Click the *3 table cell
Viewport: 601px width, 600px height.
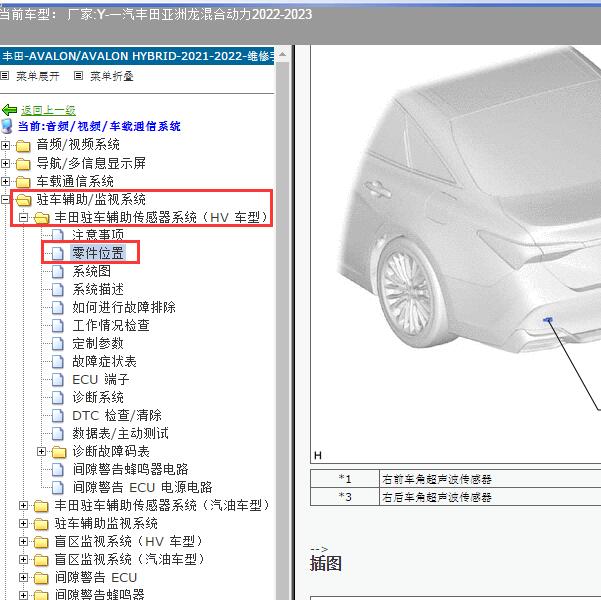point(345,497)
